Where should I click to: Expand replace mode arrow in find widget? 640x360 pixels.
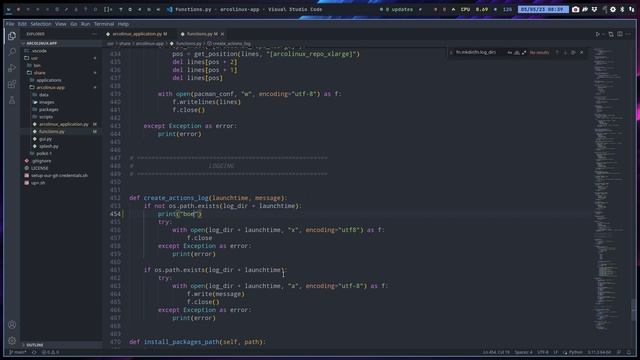coord(451,53)
